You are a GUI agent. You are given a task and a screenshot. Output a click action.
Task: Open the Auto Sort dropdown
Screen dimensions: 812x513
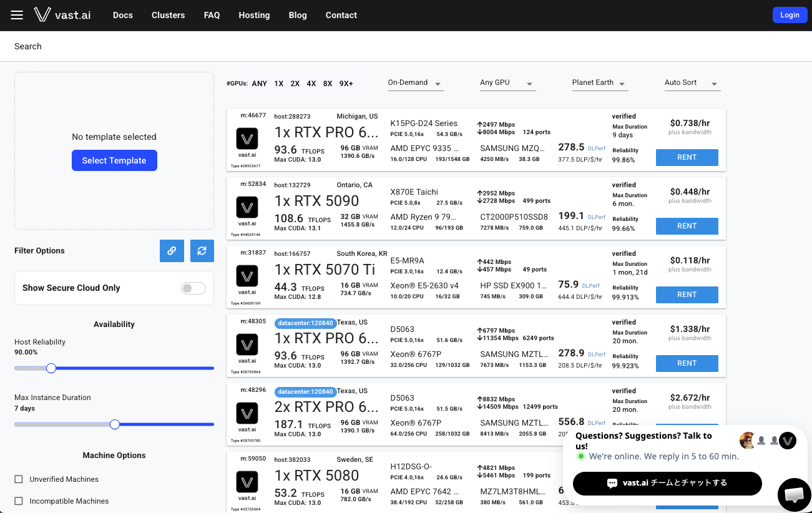(x=692, y=83)
